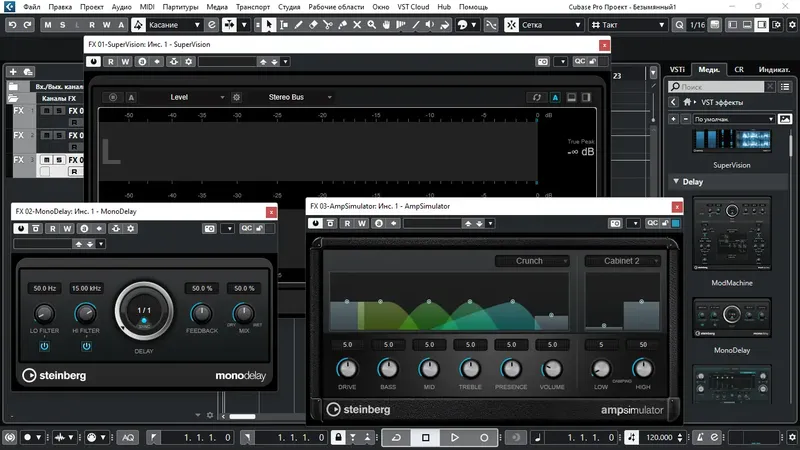This screenshot has width=800, height=450.
Task: Click the add track plus icon
Action: tap(13, 72)
